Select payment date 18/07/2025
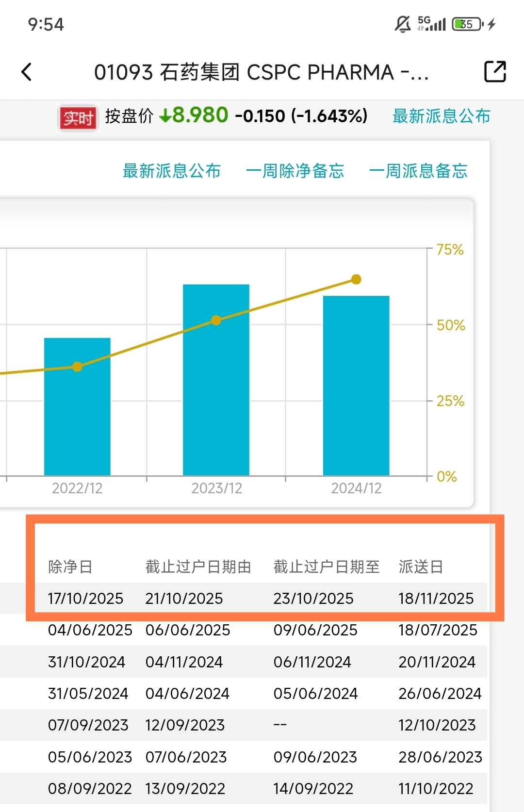This screenshot has height=812, width=524. pyautogui.click(x=438, y=630)
